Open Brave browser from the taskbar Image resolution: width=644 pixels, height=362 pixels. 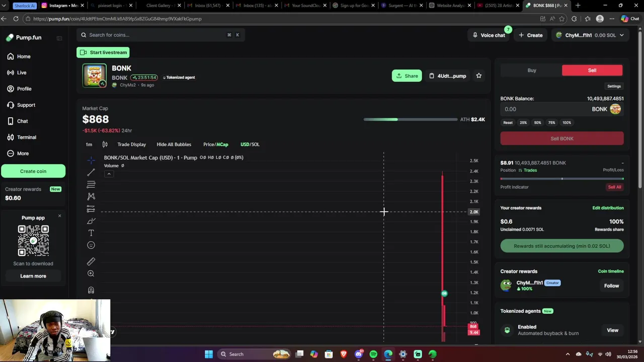pyautogui.click(x=344, y=354)
